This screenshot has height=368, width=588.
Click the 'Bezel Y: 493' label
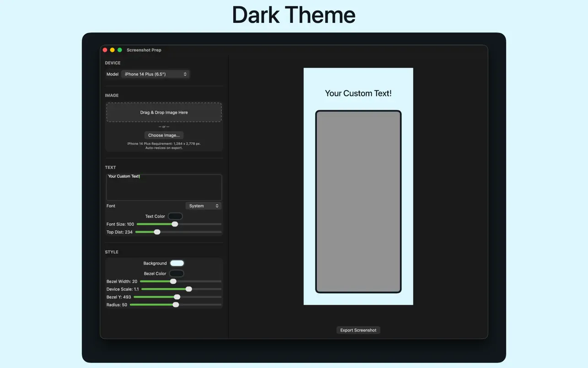pos(119,297)
